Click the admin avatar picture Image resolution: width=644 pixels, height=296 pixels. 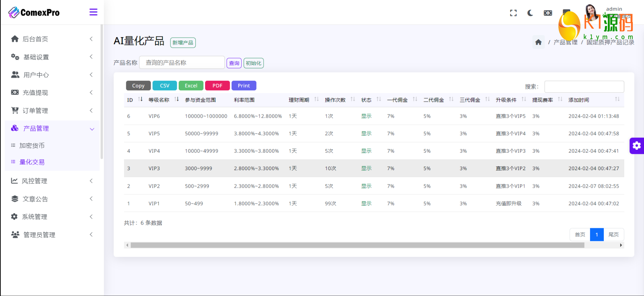coord(590,12)
